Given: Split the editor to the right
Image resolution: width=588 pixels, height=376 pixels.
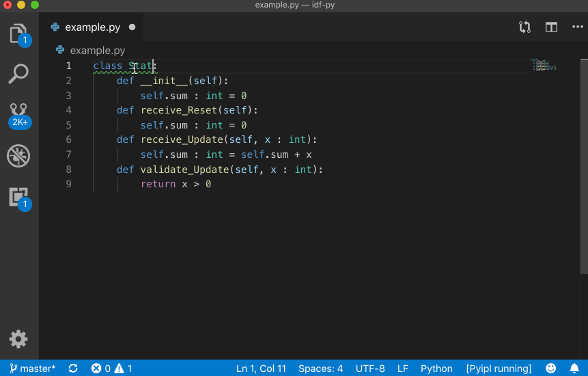Looking at the screenshot, I should (551, 27).
